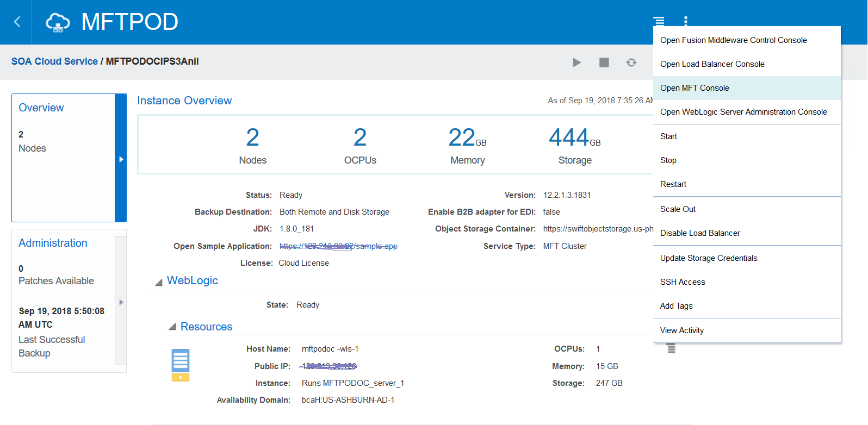
Task: Select Scale Out from the menu
Action: (678, 209)
